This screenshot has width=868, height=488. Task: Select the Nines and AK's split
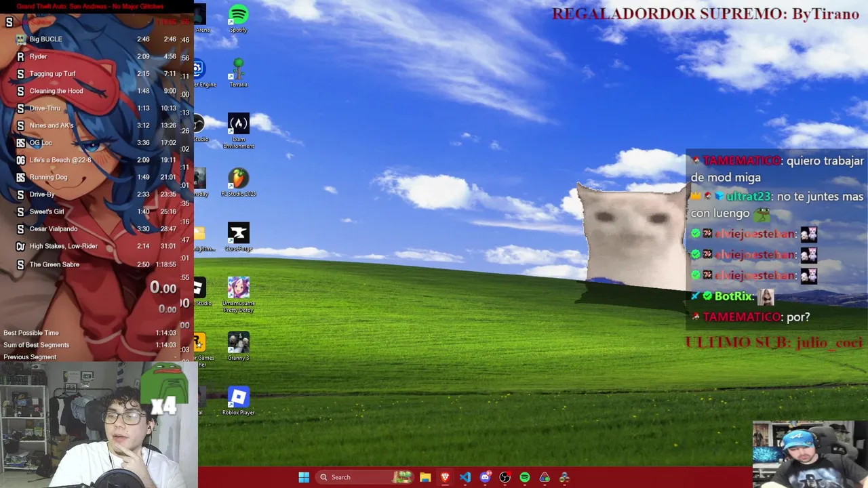(x=96, y=125)
